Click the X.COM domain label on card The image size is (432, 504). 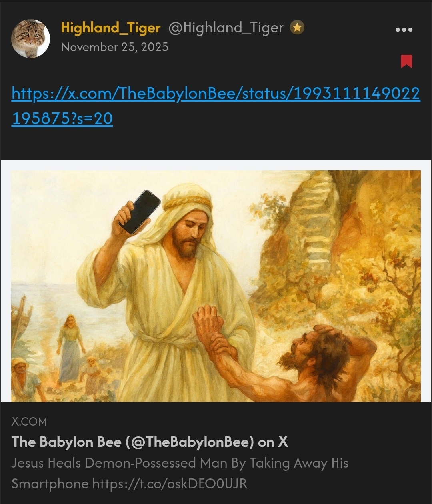[29, 422]
